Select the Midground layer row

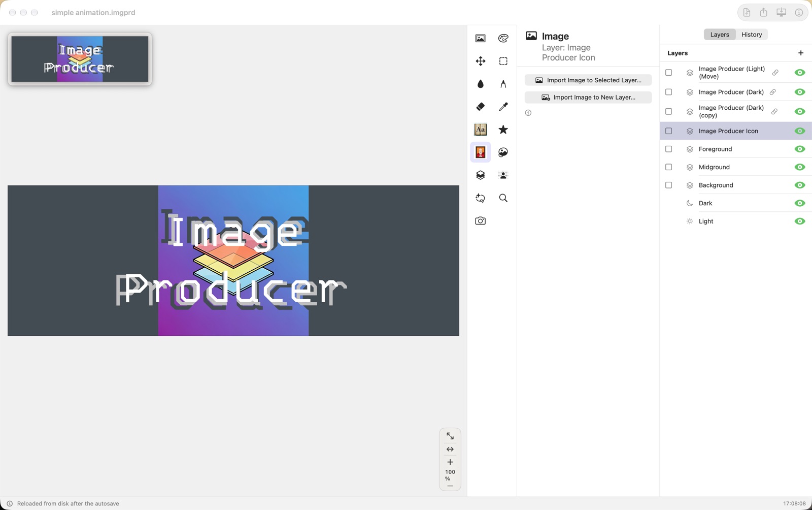736,167
